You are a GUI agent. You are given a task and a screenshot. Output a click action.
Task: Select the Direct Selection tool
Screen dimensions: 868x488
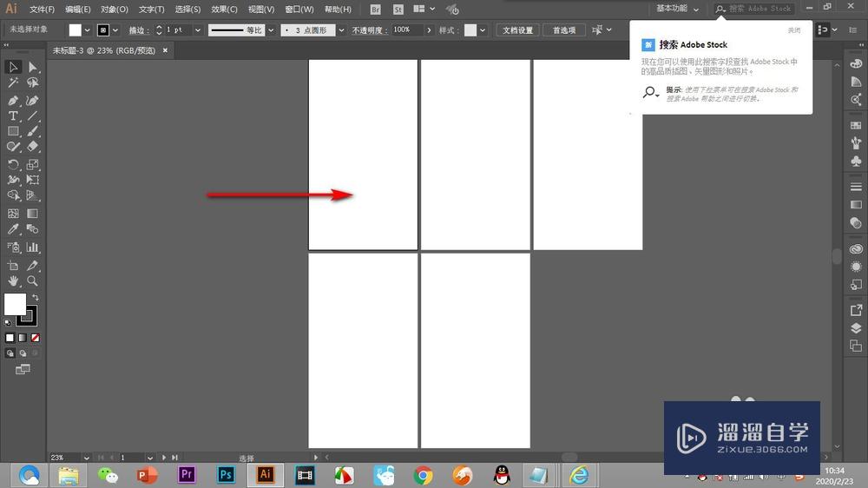33,67
